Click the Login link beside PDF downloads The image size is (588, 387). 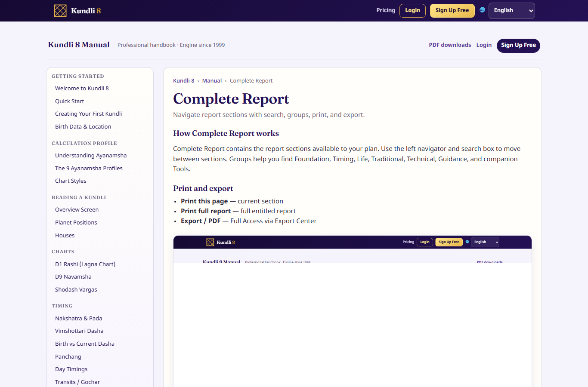click(x=484, y=45)
